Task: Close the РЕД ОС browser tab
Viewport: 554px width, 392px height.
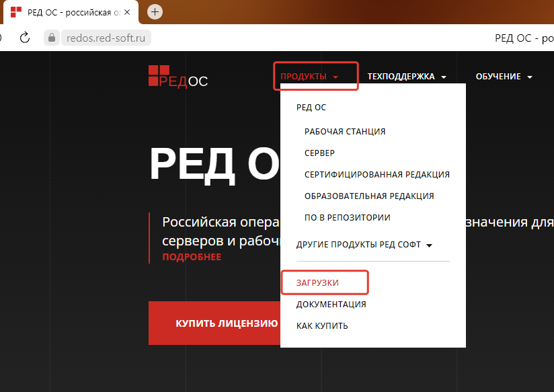Action: point(128,12)
